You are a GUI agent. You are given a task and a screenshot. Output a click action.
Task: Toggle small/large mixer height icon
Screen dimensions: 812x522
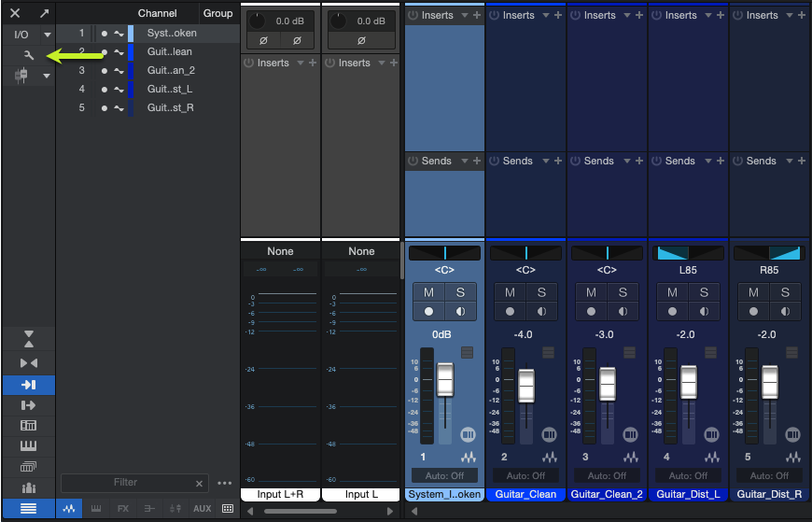click(29, 339)
